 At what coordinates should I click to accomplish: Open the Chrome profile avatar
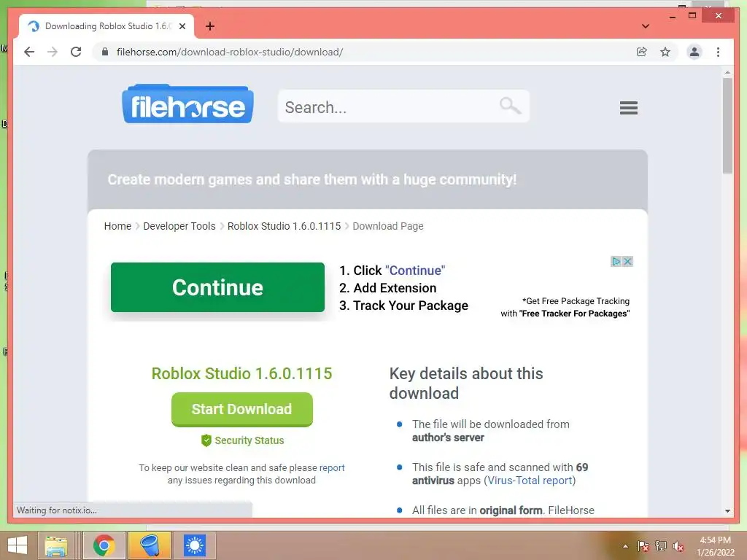694,52
